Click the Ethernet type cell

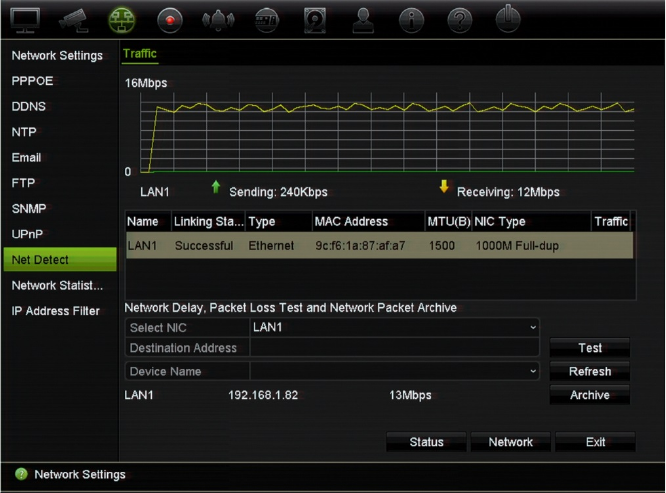(x=271, y=245)
